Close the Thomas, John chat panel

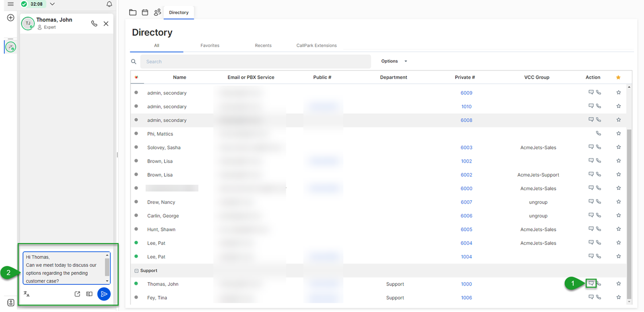(x=106, y=24)
